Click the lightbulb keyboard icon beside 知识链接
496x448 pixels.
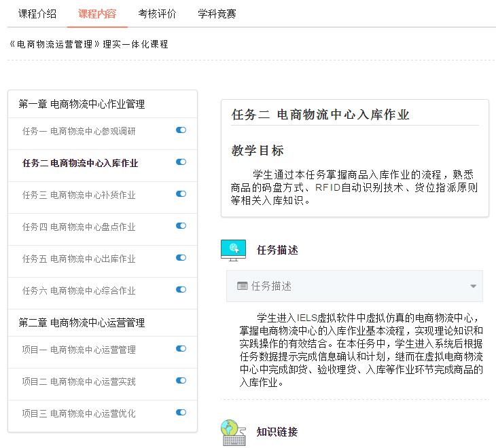(x=233, y=432)
